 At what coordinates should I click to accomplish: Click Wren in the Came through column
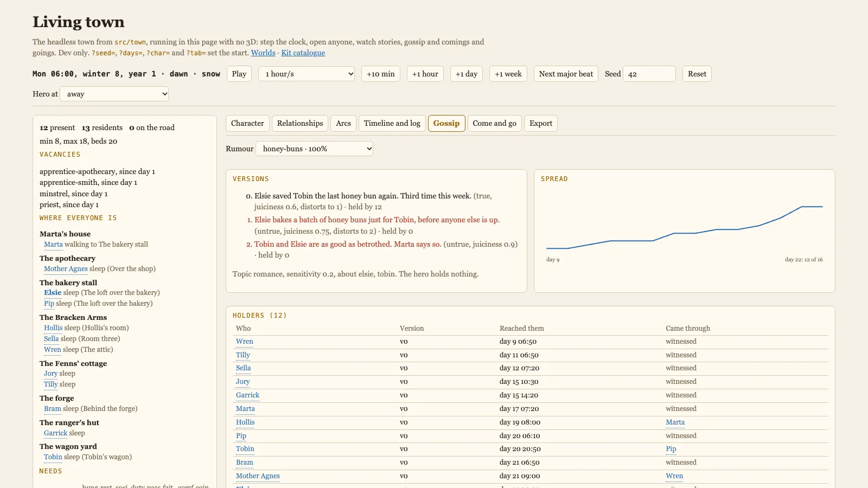pos(675,476)
